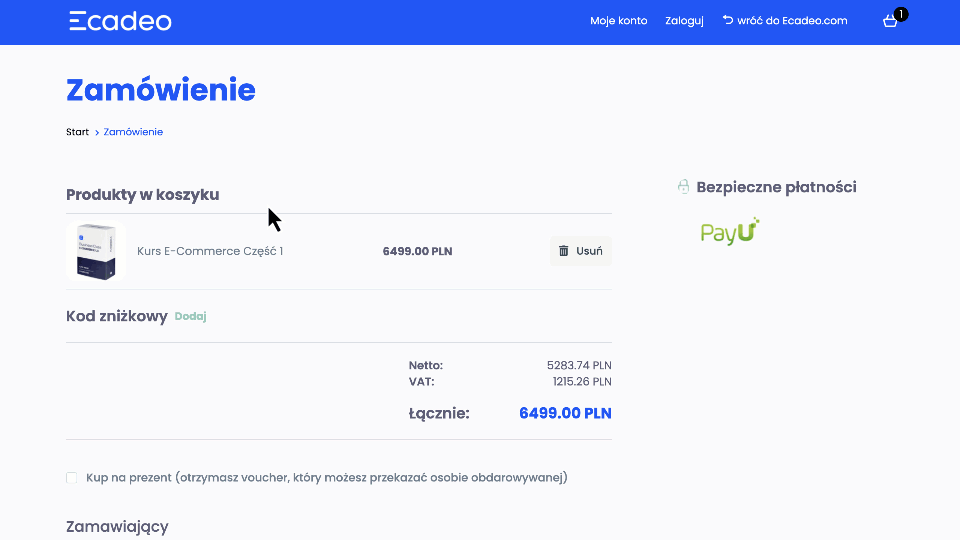Click the return arrow icon before wróć
Viewport: 960px width, 540px height.
(x=727, y=20)
